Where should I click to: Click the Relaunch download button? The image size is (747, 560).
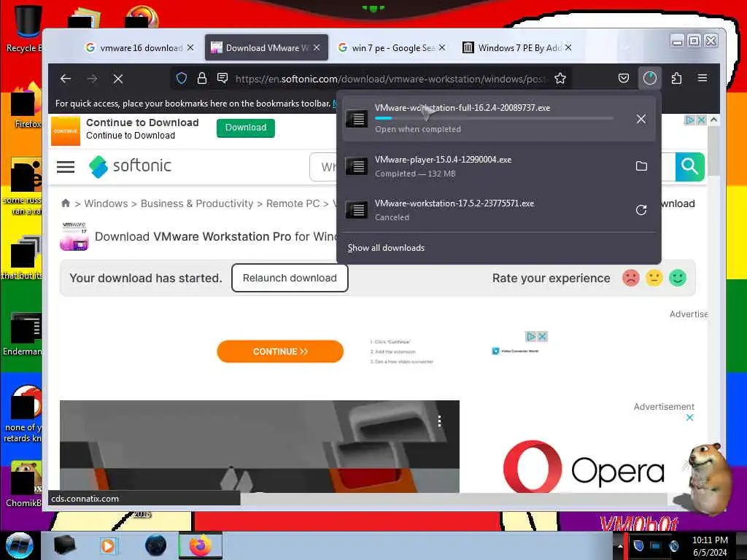290,278
